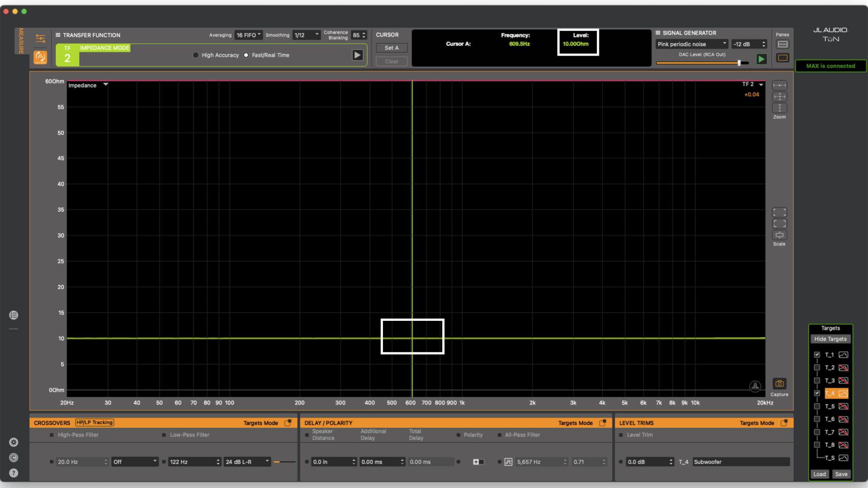Select the orange analyzer measurement icon
868x488 pixels.
point(40,57)
